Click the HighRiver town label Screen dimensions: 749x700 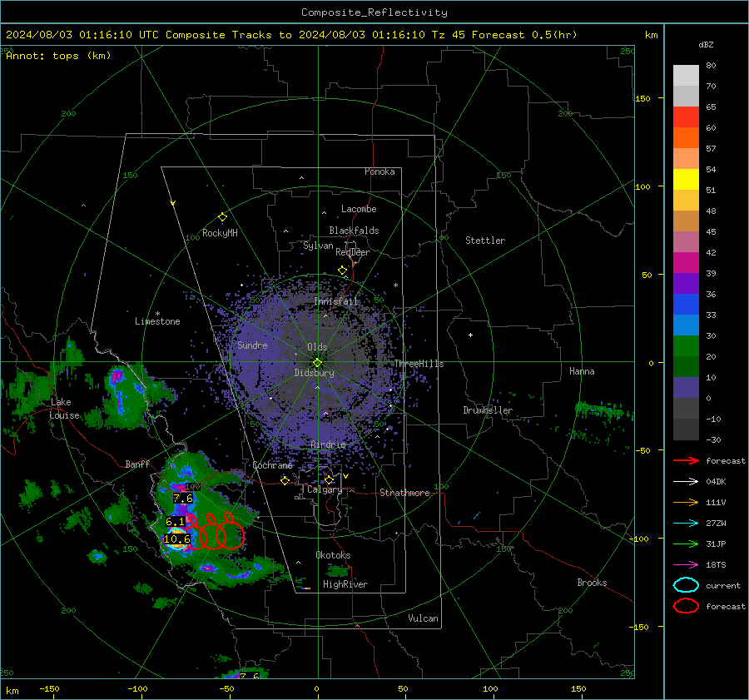(x=345, y=584)
